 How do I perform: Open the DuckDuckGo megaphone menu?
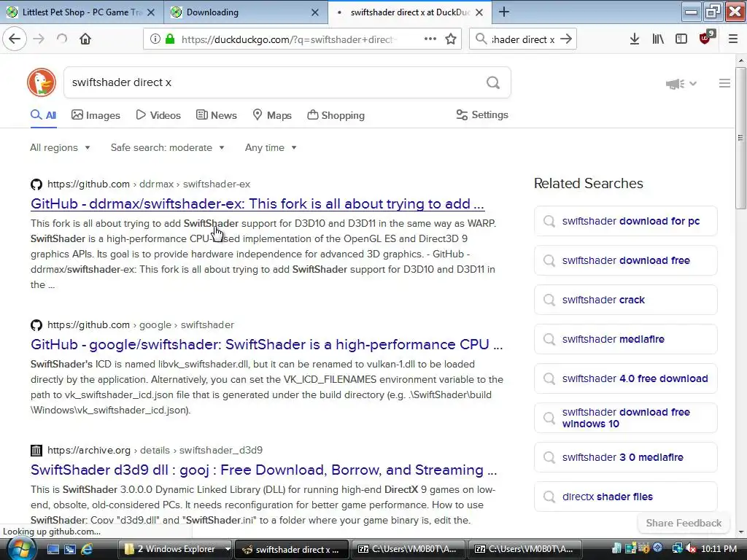click(x=681, y=84)
